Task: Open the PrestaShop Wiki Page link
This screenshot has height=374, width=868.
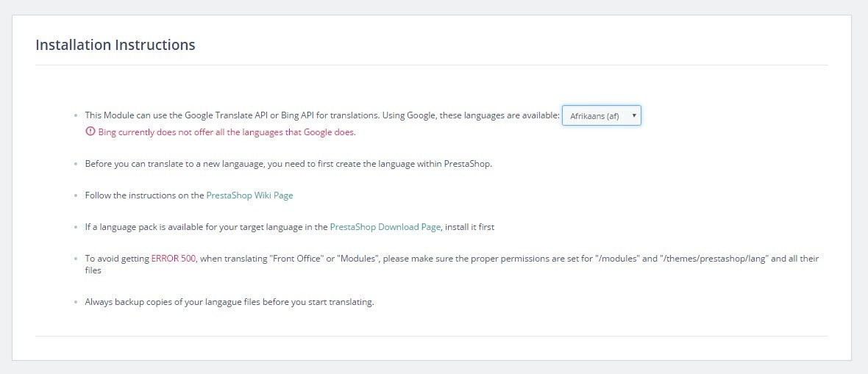Action: click(x=249, y=195)
